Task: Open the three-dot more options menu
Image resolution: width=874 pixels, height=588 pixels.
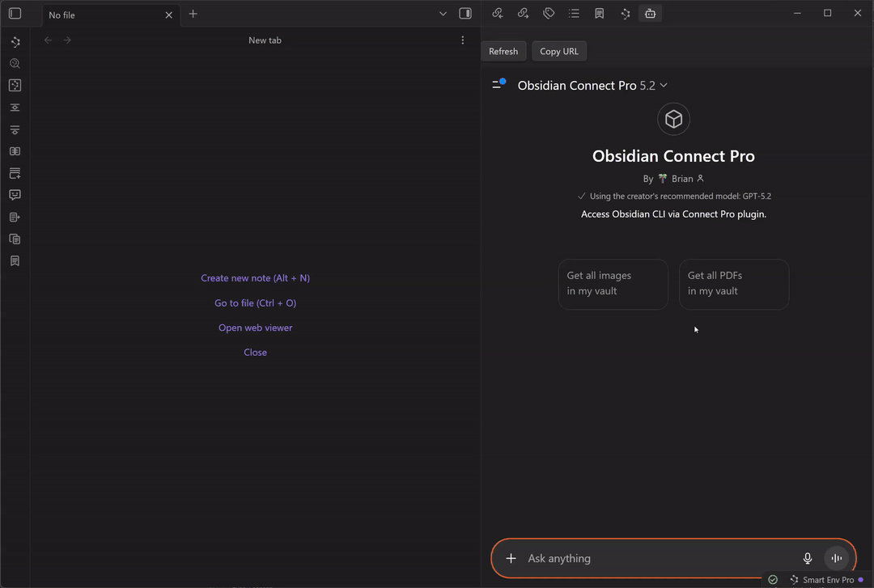Action: coord(462,40)
